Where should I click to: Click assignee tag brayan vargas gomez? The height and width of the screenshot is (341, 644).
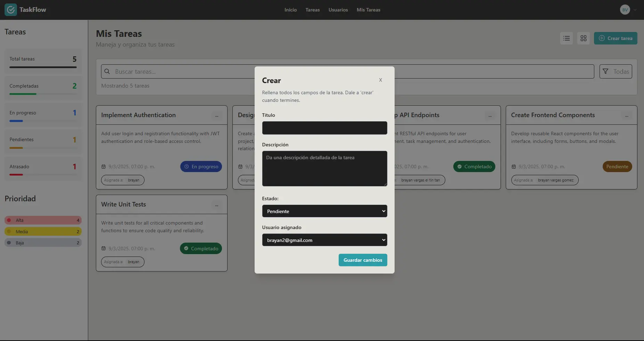[x=545, y=180]
